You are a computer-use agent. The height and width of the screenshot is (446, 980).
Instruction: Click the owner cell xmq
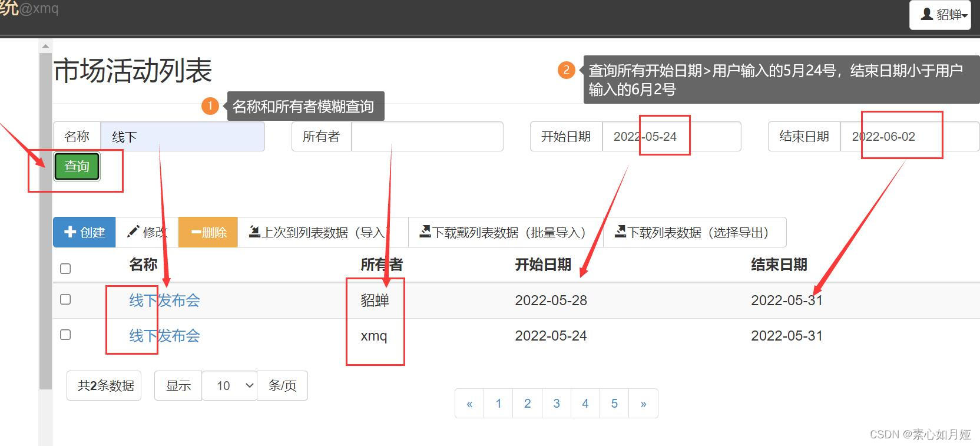(373, 336)
